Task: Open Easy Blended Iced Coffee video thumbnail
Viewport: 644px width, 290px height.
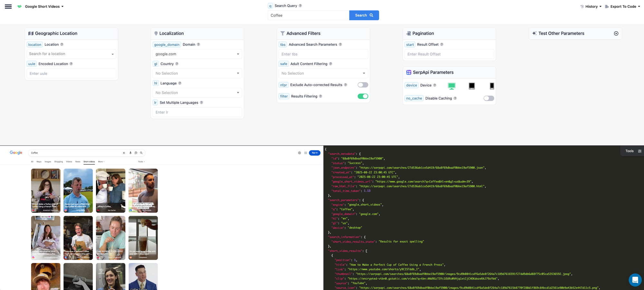Action: click(111, 238)
